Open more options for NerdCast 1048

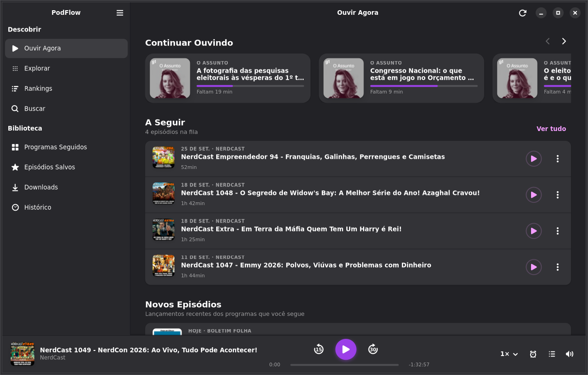[558, 195]
